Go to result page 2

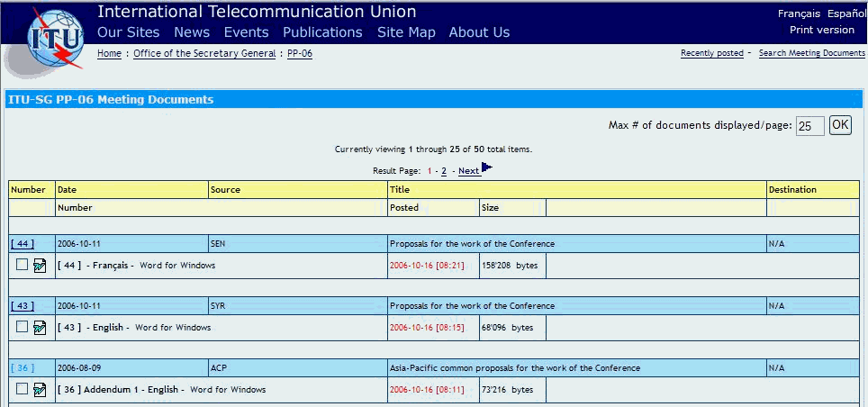click(444, 171)
